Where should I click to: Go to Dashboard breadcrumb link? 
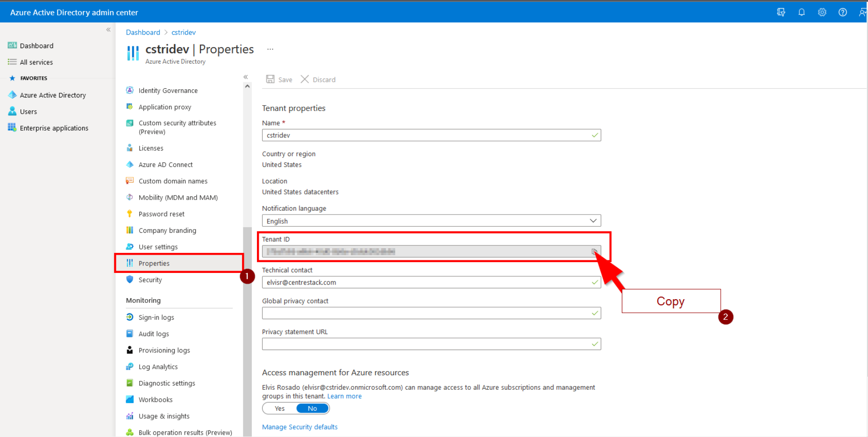(143, 32)
